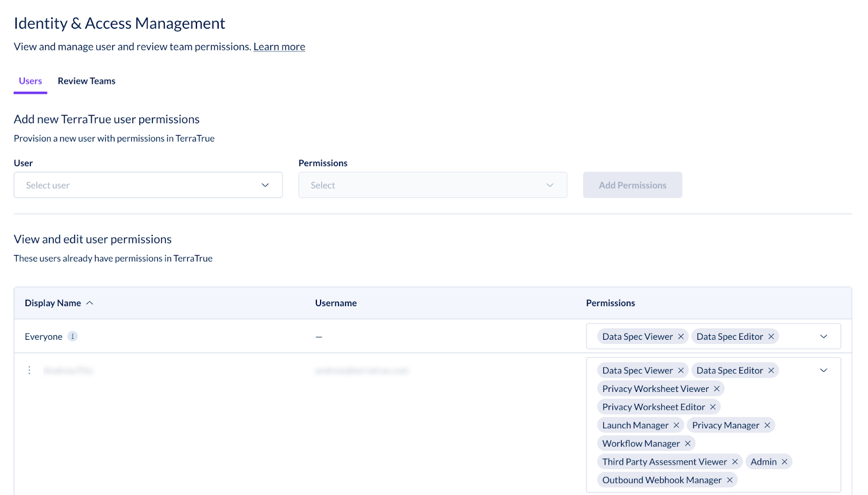Sort by Display Name column arrow

click(x=90, y=303)
